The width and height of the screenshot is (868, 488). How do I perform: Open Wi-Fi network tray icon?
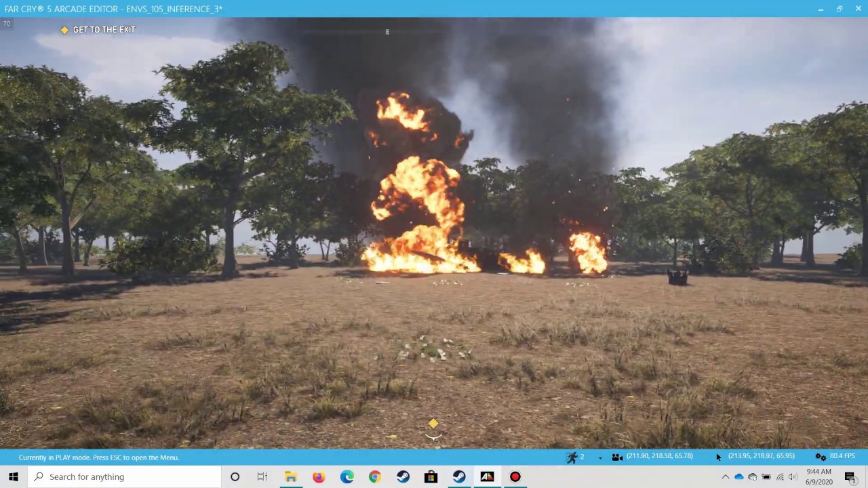click(780, 477)
